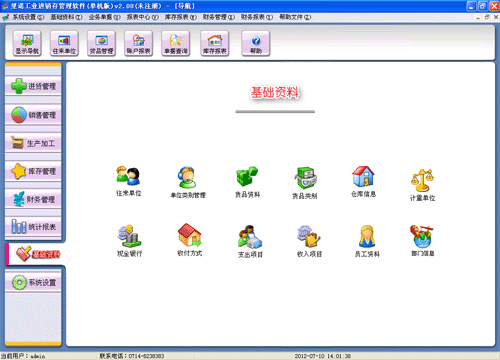The image size is (500, 360).
Task: Open 单据查询 from the toolbar
Action: click(176, 43)
